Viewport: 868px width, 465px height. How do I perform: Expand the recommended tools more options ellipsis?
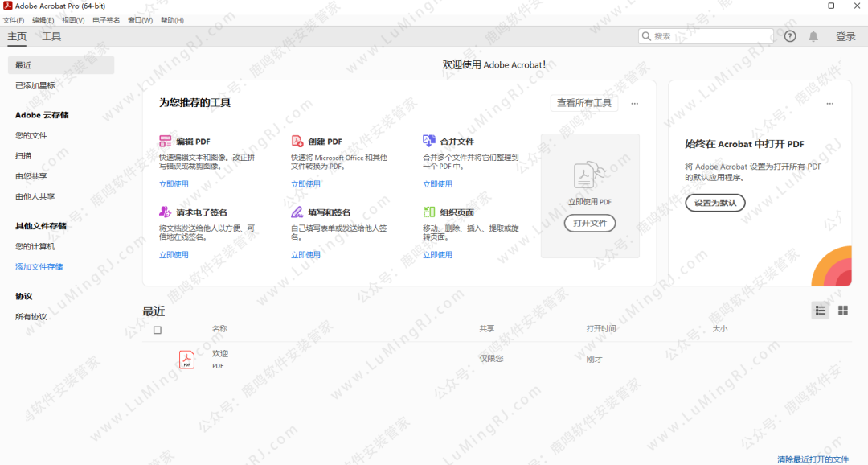634,104
